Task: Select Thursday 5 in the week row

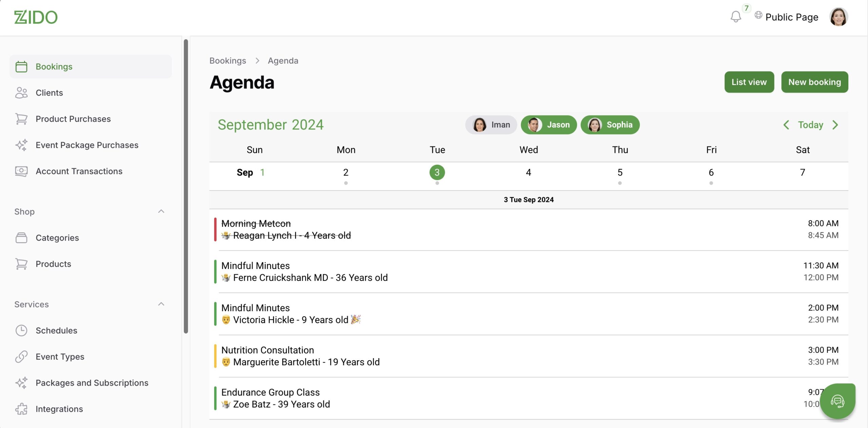Action: pos(620,172)
